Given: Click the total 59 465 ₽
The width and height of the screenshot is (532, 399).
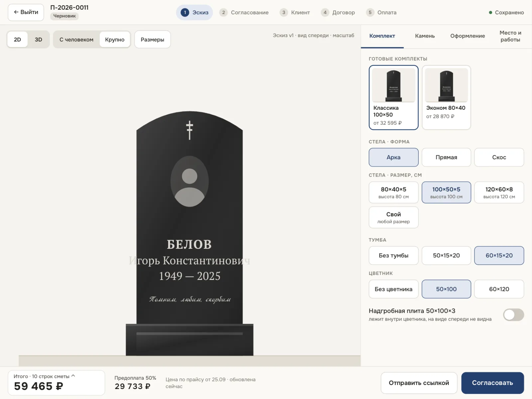Looking at the screenshot, I should coord(39,386).
